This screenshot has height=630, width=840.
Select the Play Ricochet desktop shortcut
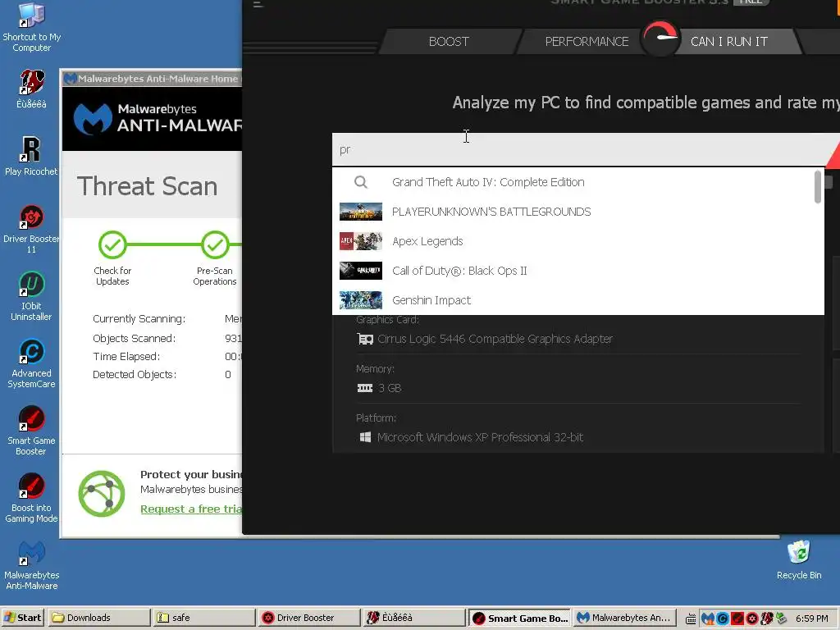pos(31,156)
